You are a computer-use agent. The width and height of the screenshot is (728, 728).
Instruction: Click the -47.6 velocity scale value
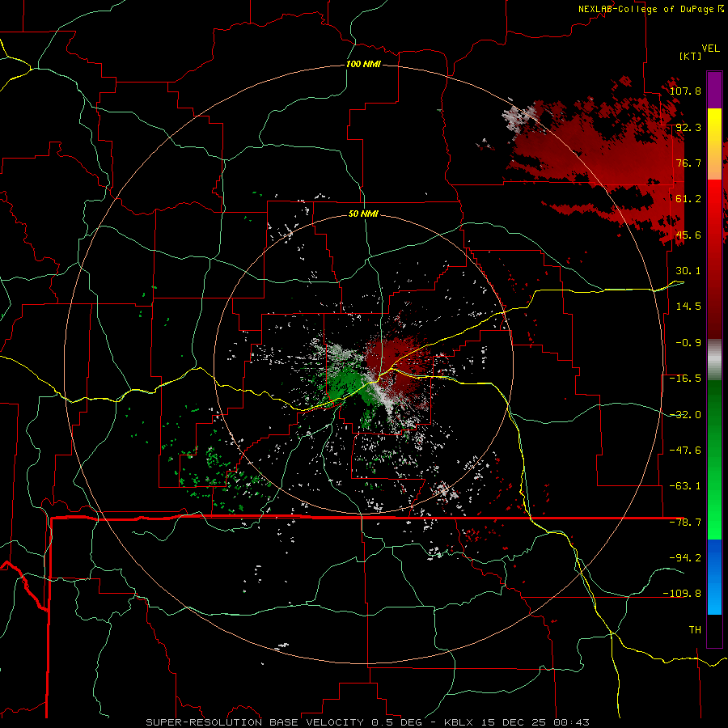point(685,451)
